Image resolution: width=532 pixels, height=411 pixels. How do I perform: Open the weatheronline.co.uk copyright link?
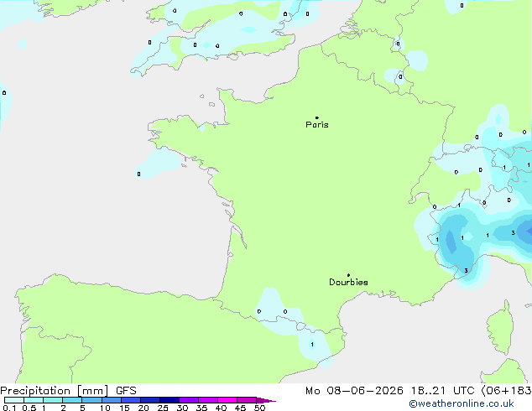[x=462, y=403]
